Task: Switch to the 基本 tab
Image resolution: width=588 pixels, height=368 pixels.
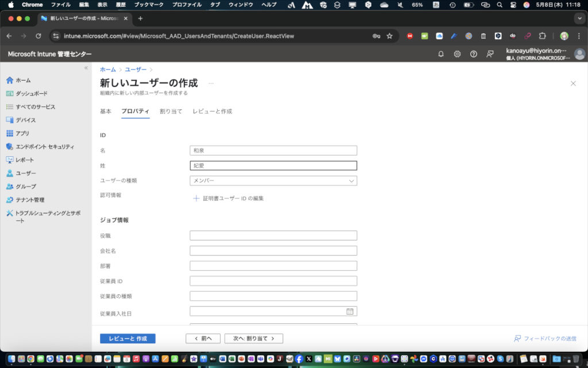Action: [x=106, y=112]
